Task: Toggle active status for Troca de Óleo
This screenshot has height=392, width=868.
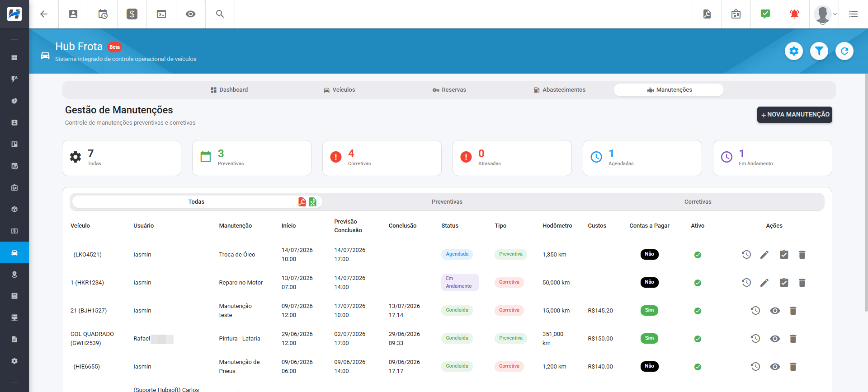Action: (x=698, y=255)
